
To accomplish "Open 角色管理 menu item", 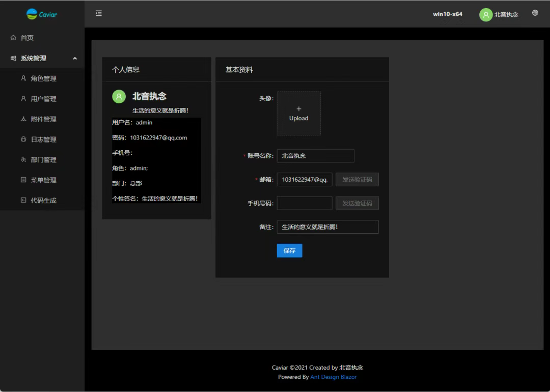I will tap(42, 78).
